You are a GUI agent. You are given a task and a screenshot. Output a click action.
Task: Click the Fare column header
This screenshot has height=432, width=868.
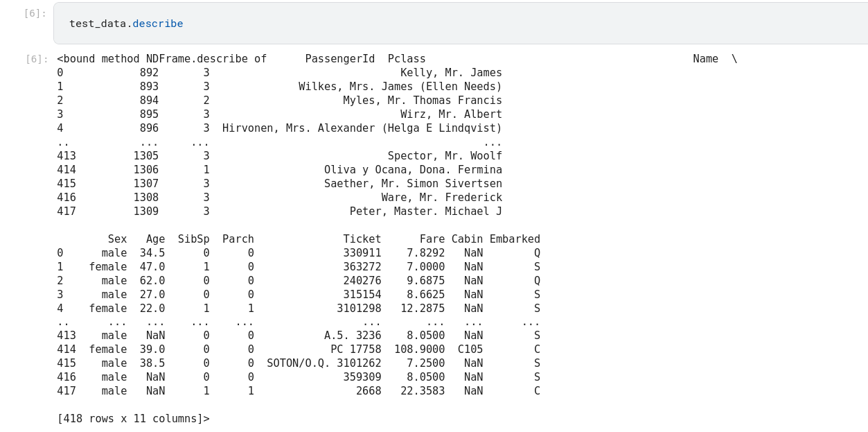(x=432, y=239)
